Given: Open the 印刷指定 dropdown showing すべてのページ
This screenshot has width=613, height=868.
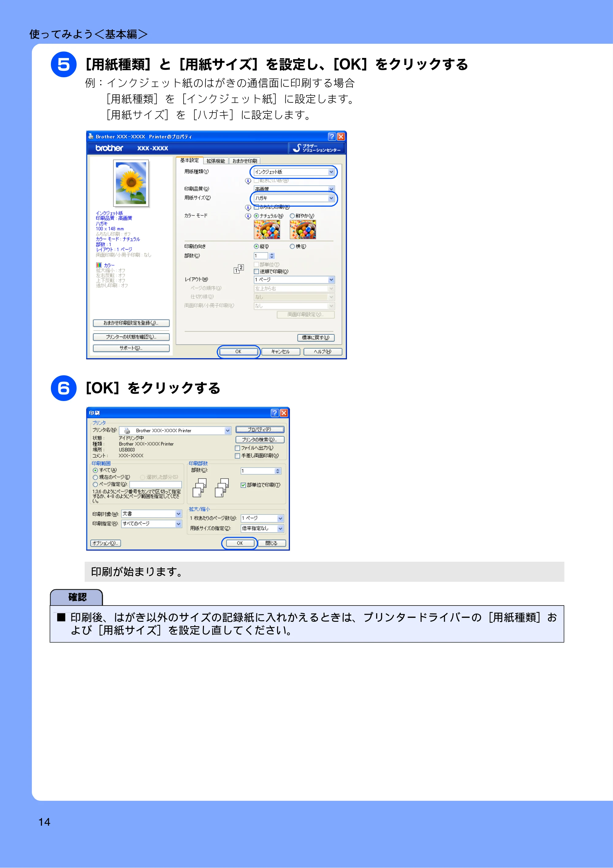Looking at the screenshot, I should [x=151, y=524].
